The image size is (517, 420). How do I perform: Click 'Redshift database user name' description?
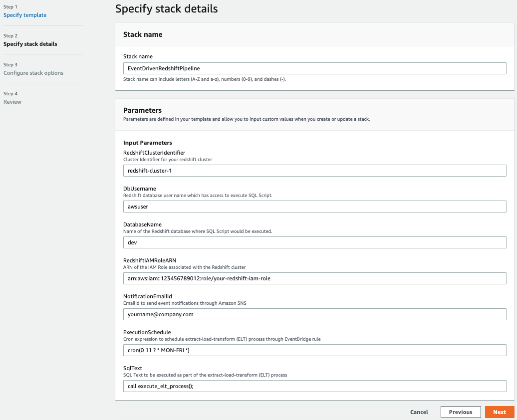(198, 195)
